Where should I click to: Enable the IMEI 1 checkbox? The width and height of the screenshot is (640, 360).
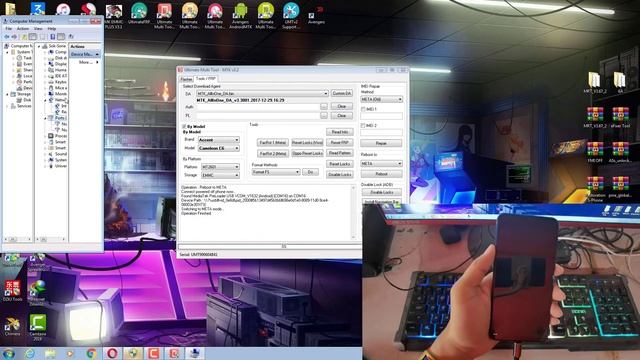tap(363, 109)
